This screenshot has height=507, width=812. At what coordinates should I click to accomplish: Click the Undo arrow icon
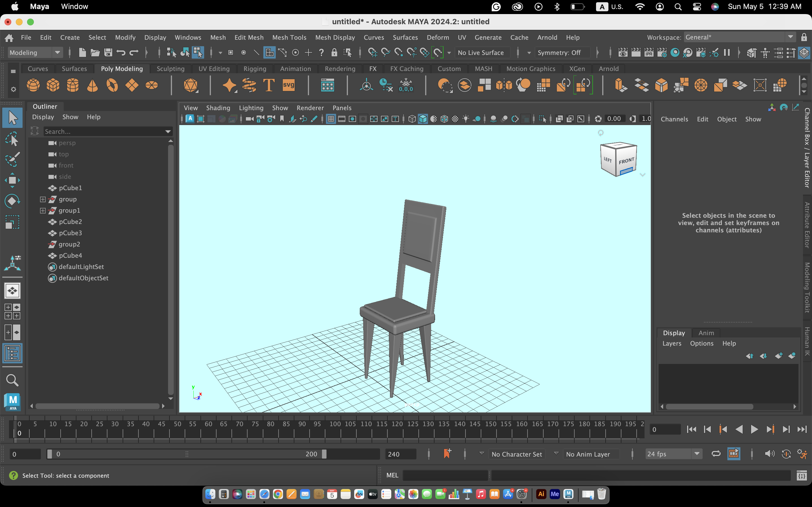click(x=121, y=53)
